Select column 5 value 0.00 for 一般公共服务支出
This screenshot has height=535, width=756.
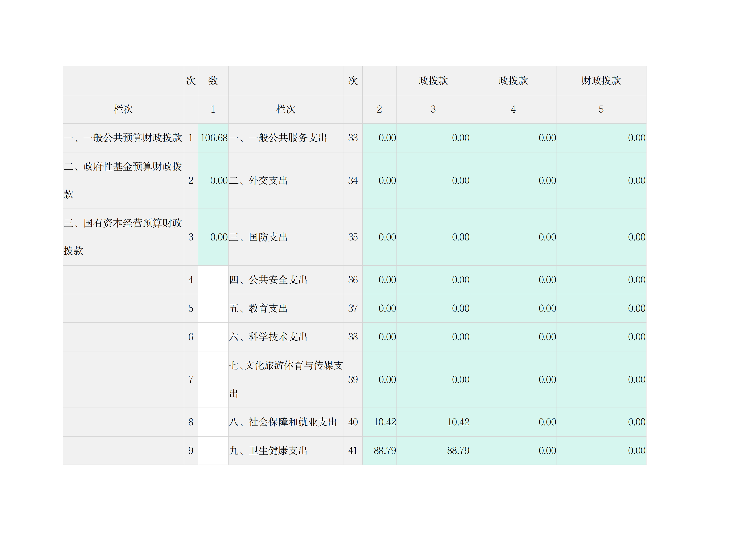601,138
